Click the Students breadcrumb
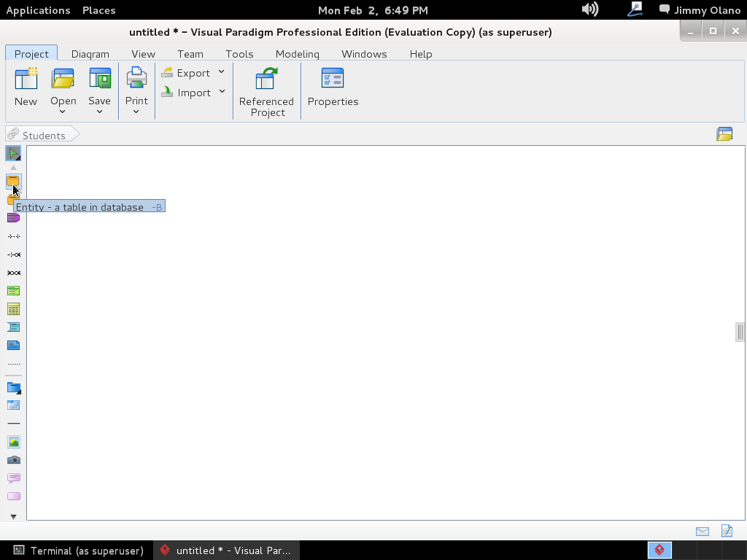747x560 pixels. [43, 136]
